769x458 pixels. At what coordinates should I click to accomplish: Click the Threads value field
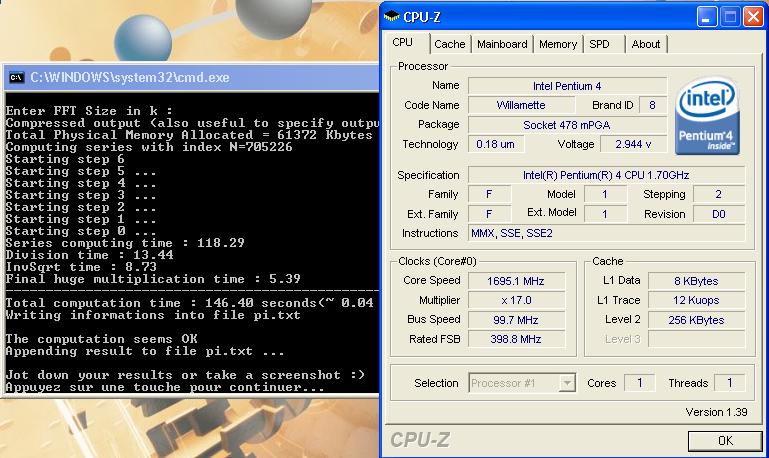(x=729, y=383)
